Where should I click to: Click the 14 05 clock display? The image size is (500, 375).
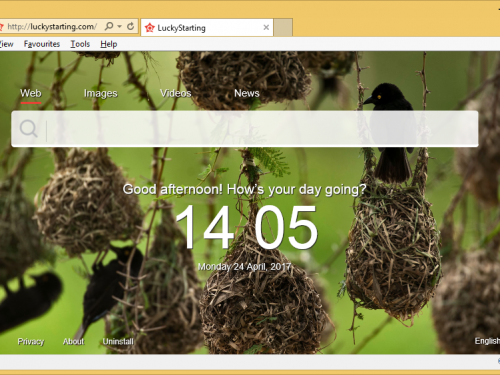246,227
